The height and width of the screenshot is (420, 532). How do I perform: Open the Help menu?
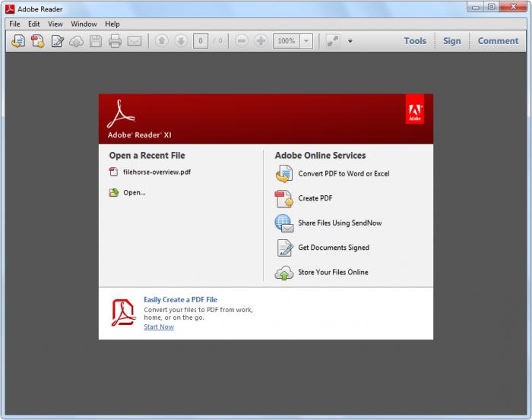[112, 24]
